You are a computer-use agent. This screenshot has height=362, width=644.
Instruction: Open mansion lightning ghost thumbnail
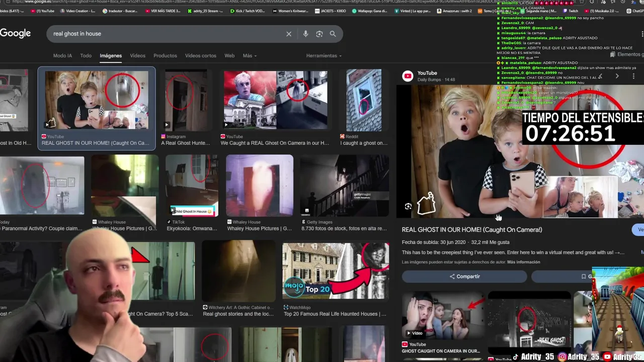275,100
